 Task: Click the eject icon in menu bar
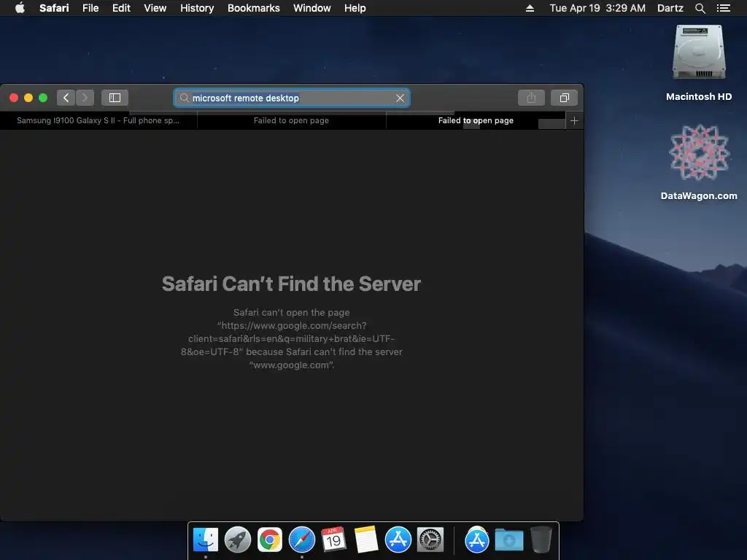pos(530,8)
